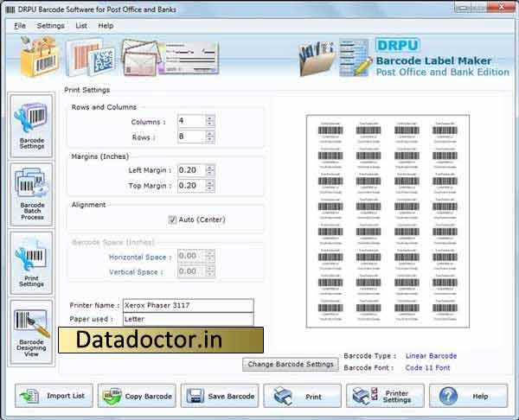Click the app icon in title bar
The width and height of the screenshot is (519, 420).
10,10
